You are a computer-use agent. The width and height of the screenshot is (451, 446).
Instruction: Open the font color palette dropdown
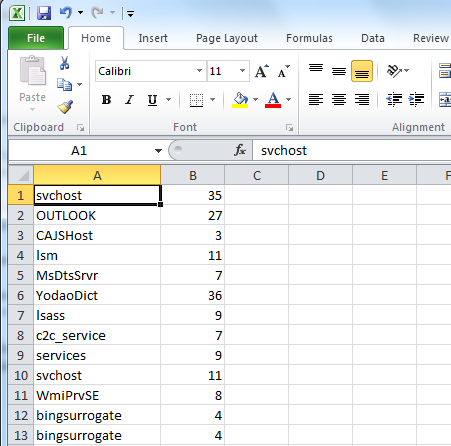(x=289, y=100)
